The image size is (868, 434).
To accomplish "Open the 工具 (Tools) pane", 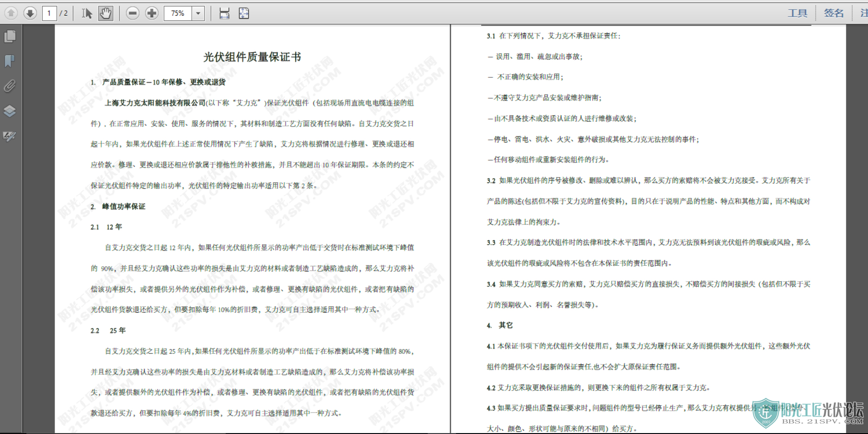I will (798, 13).
